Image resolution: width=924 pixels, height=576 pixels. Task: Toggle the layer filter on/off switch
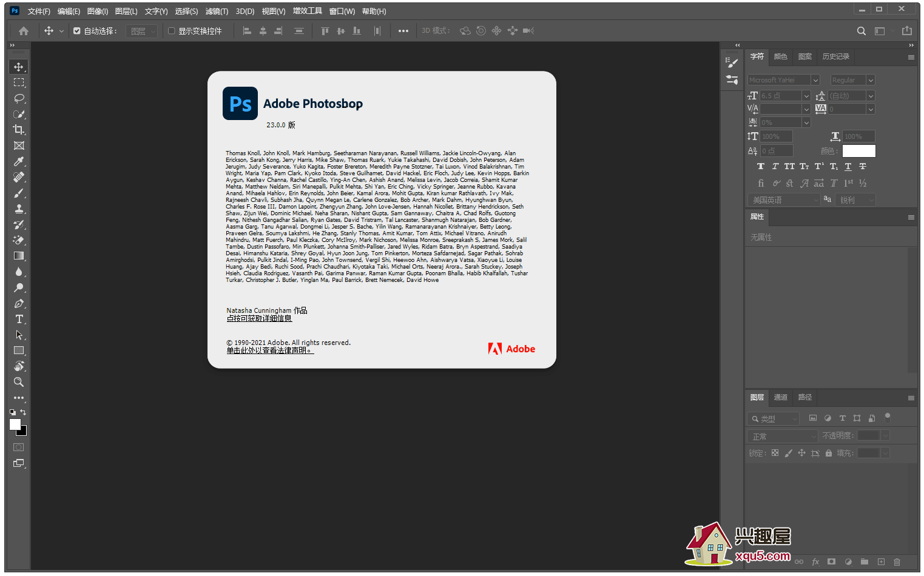[x=888, y=417]
